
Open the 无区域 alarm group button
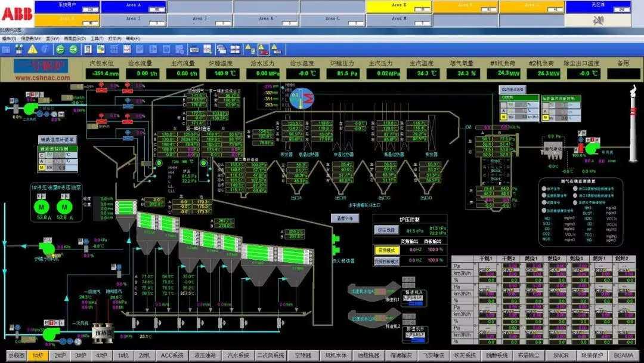pos(599,7)
